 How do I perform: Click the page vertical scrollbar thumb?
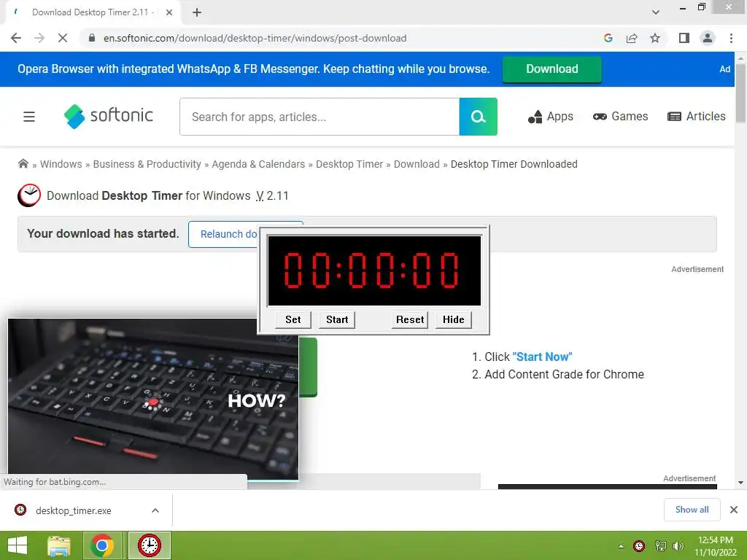tap(740, 93)
